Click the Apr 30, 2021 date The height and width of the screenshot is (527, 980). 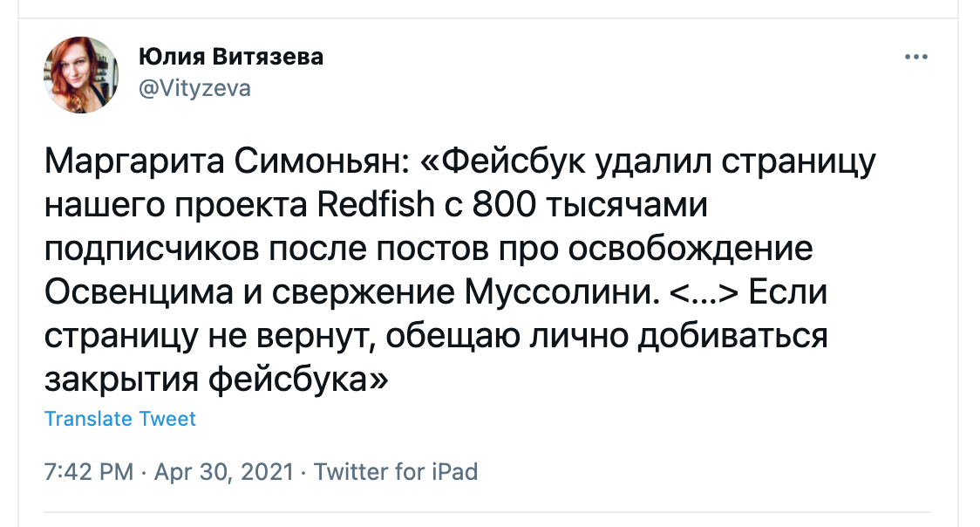224,471
